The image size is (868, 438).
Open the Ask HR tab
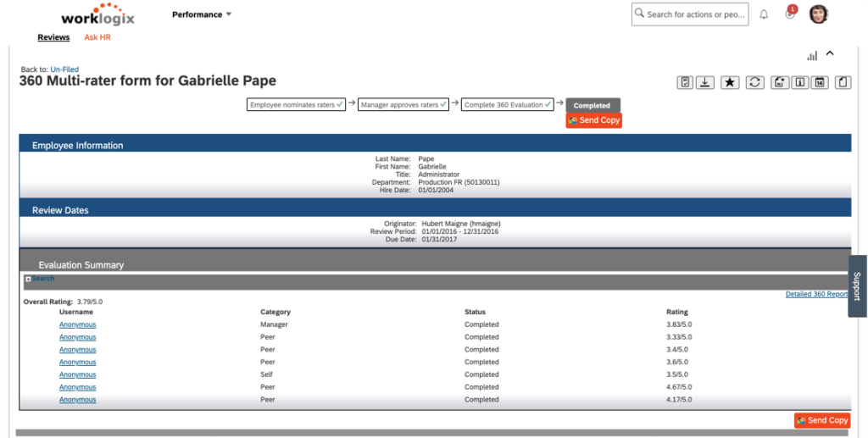[x=97, y=37]
